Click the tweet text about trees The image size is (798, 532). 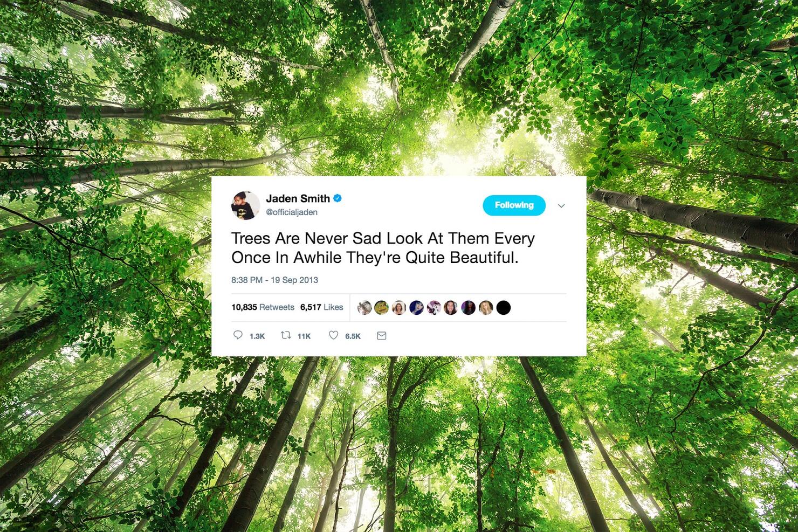point(383,248)
